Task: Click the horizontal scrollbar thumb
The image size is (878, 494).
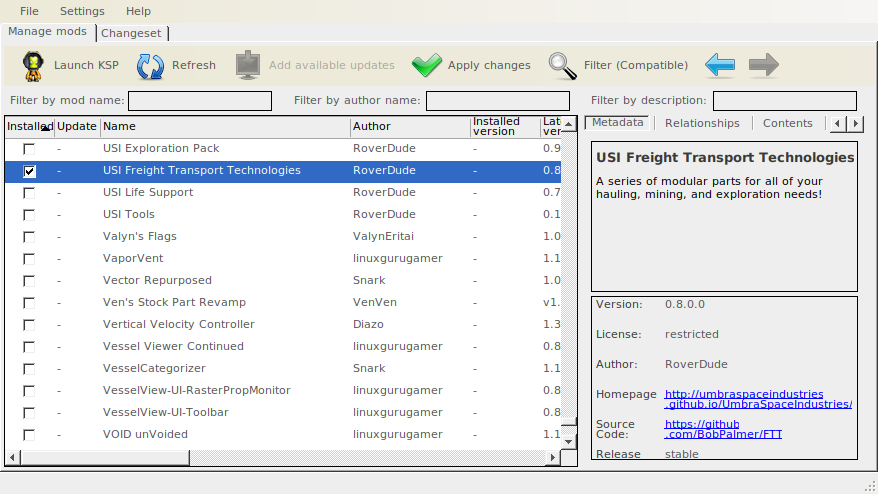Action: pyautogui.click(x=105, y=458)
